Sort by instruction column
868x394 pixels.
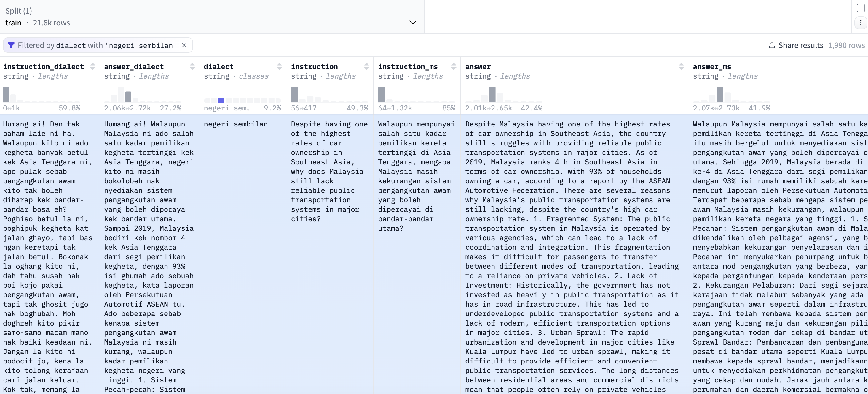tap(367, 66)
